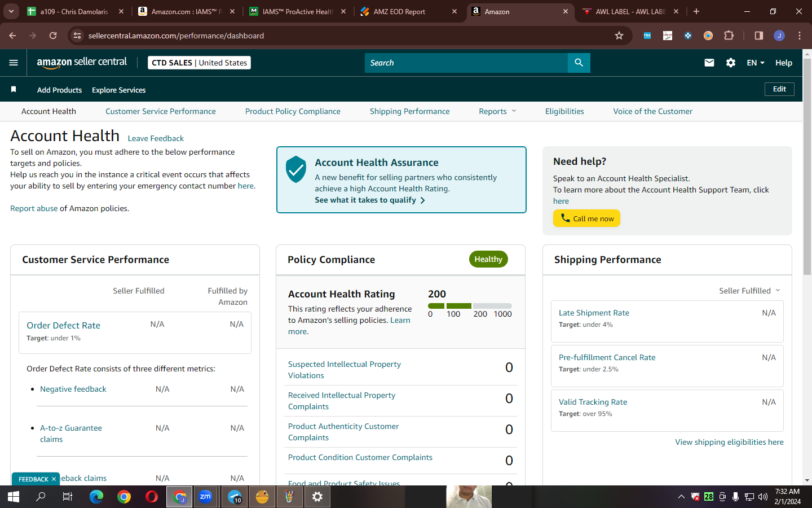Open the EN language dropdown
This screenshot has height=508, width=812.
(x=756, y=63)
